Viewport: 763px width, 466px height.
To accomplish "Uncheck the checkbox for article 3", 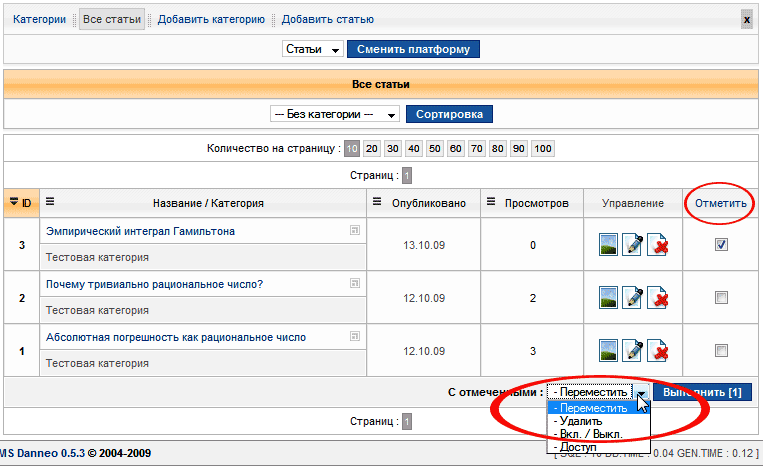I will [x=721, y=244].
